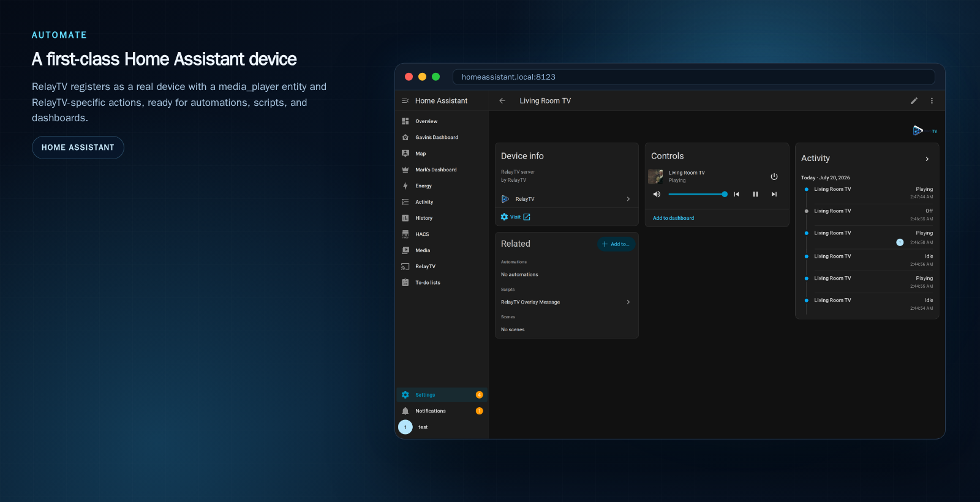Open the 2:47:44 AM Playing activity entry
The width and height of the screenshot is (980, 502).
pyautogui.click(x=867, y=193)
